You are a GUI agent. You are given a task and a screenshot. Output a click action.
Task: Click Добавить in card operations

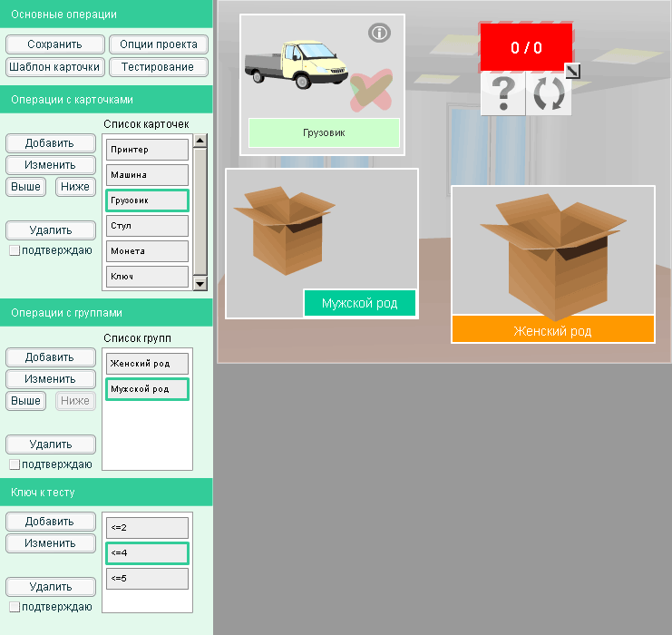[51, 143]
